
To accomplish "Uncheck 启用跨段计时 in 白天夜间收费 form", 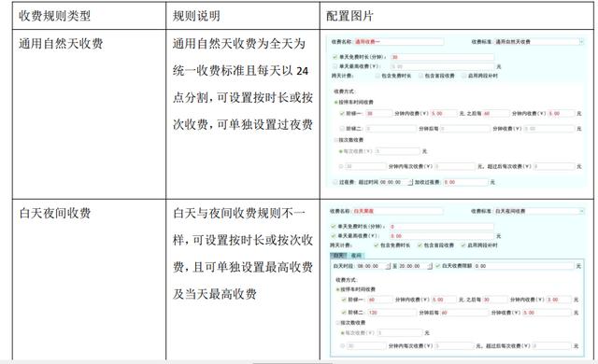I will pyautogui.click(x=463, y=245).
